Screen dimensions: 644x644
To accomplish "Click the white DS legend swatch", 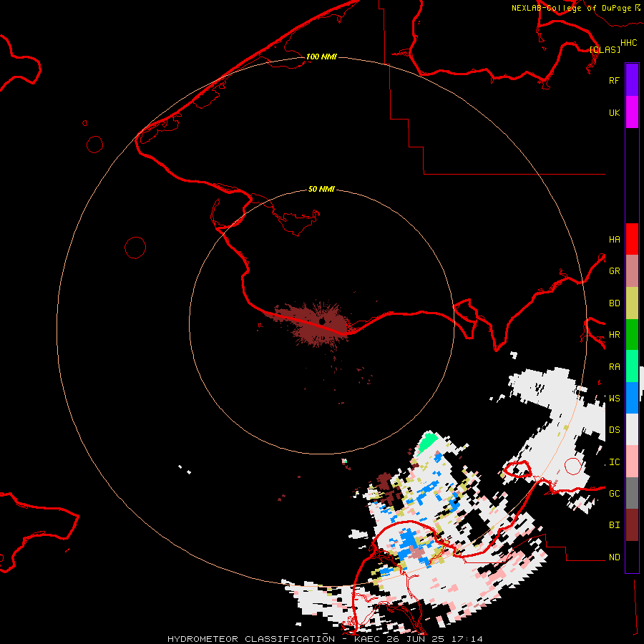I will 632,429.
